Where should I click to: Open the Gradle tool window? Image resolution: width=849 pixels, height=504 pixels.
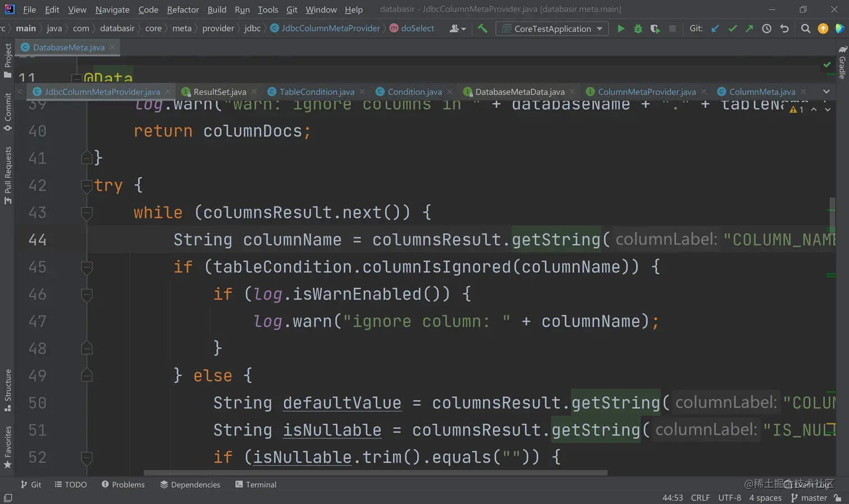coord(842,62)
